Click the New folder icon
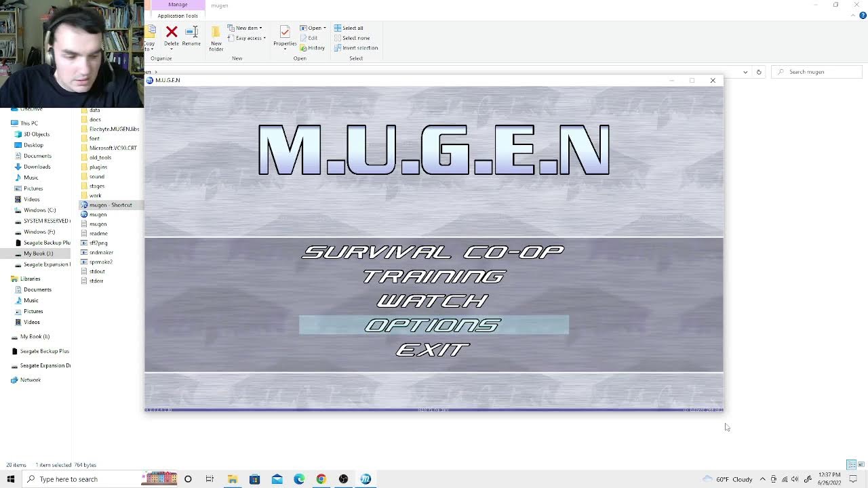Image resolution: width=868 pixels, height=488 pixels. pyautogui.click(x=216, y=39)
